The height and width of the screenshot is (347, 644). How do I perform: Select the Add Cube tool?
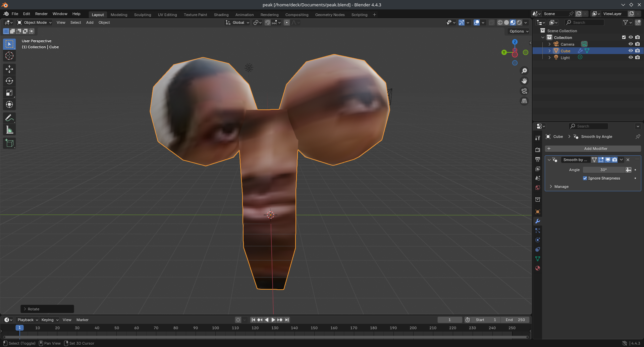[9, 143]
